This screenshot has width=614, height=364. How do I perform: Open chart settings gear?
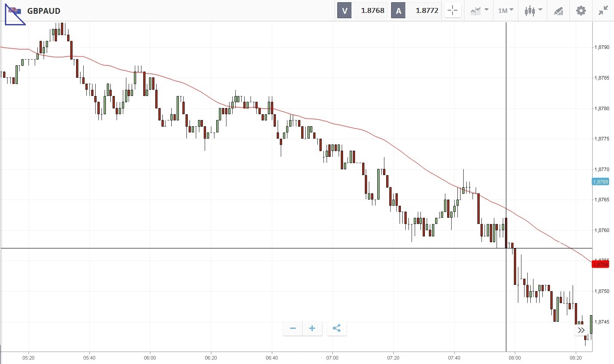click(x=581, y=11)
